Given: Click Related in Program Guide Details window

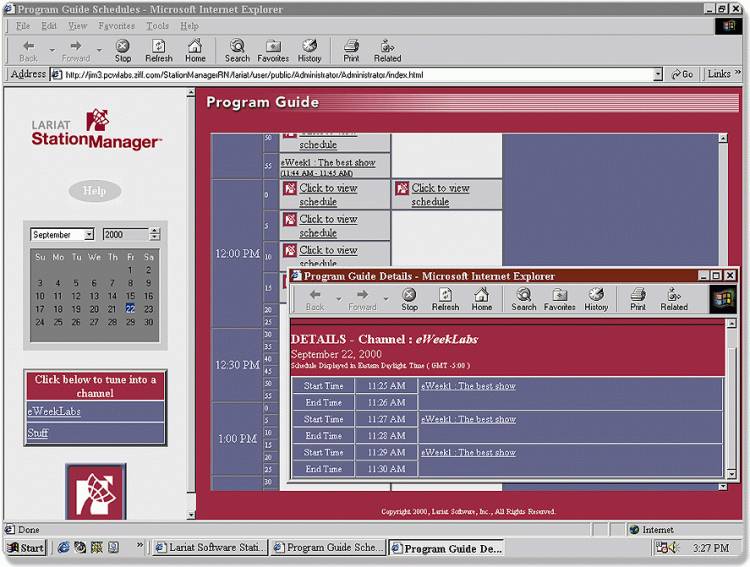Looking at the screenshot, I should [674, 300].
